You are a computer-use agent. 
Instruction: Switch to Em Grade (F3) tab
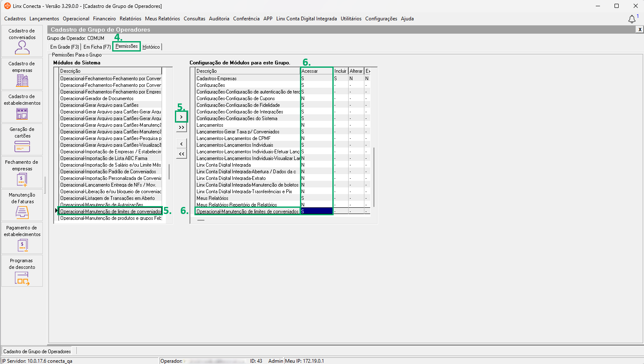[x=64, y=47]
